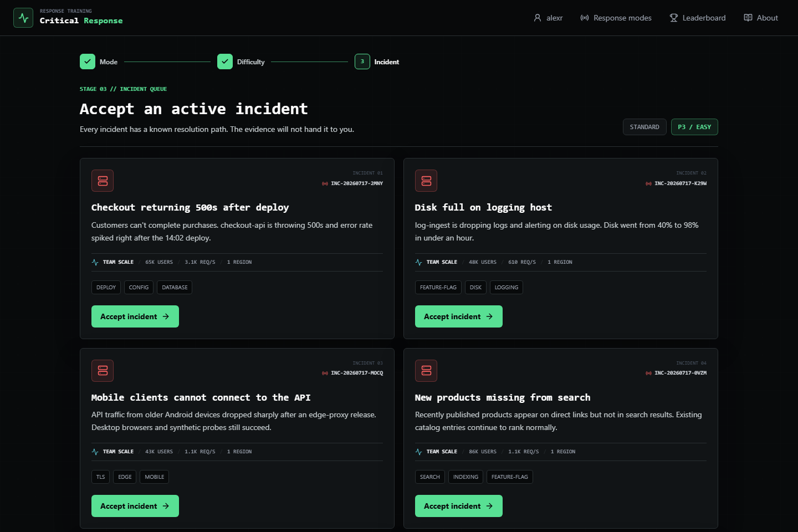Click the P3 / EASY difficulty badge
The height and width of the screenshot is (532, 798).
(x=694, y=127)
